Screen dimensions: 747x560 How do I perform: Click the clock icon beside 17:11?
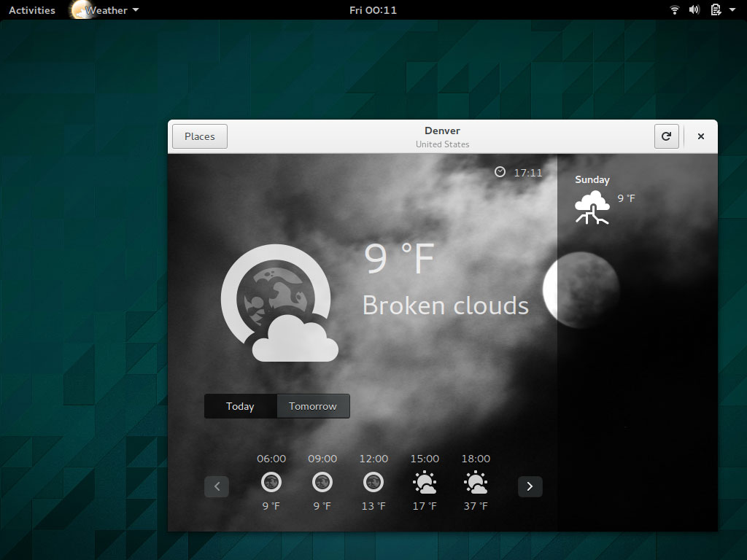500,172
